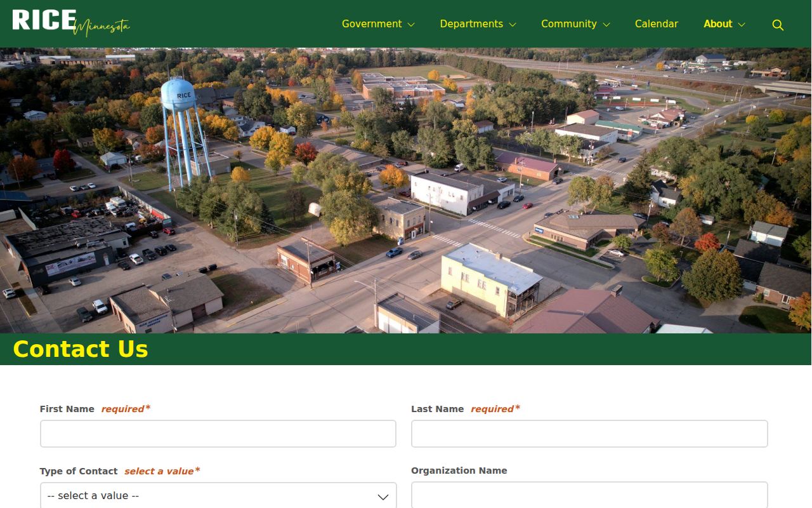Expand the Government chevron arrow
Screen dimensions: 812x508
coord(411,25)
